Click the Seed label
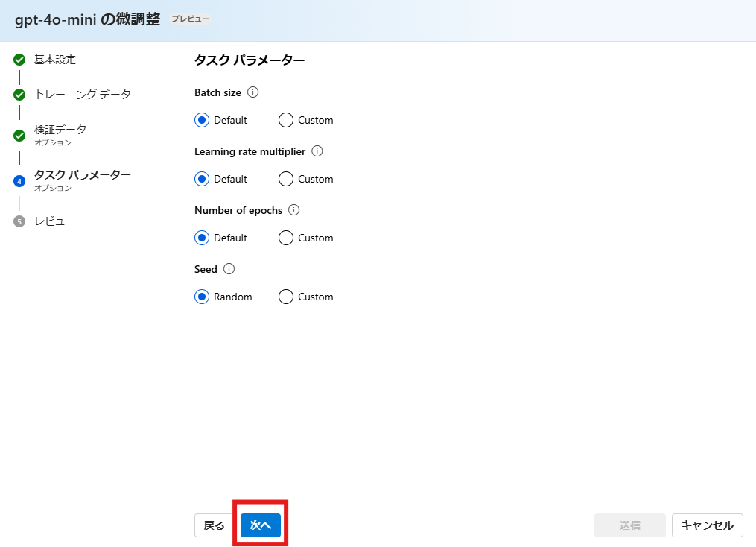The height and width of the screenshot is (547, 756). click(x=206, y=269)
